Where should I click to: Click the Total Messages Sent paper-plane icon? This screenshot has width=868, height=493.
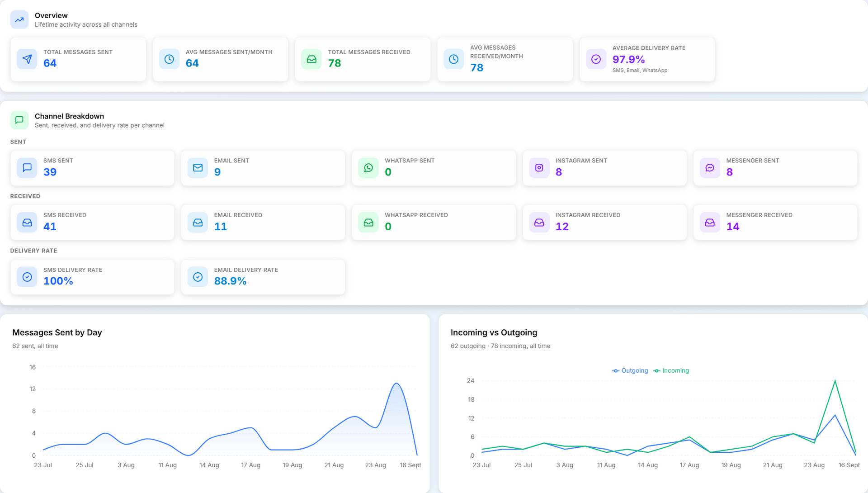tap(27, 59)
